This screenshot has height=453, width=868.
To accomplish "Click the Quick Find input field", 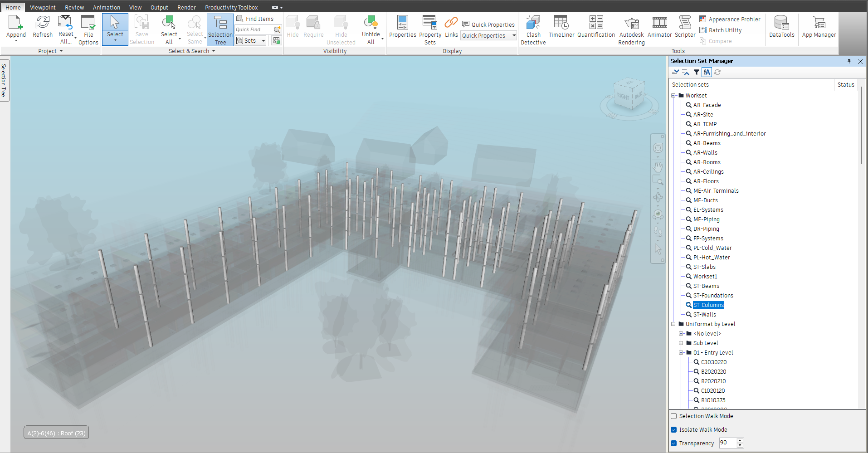I will 254,29.
